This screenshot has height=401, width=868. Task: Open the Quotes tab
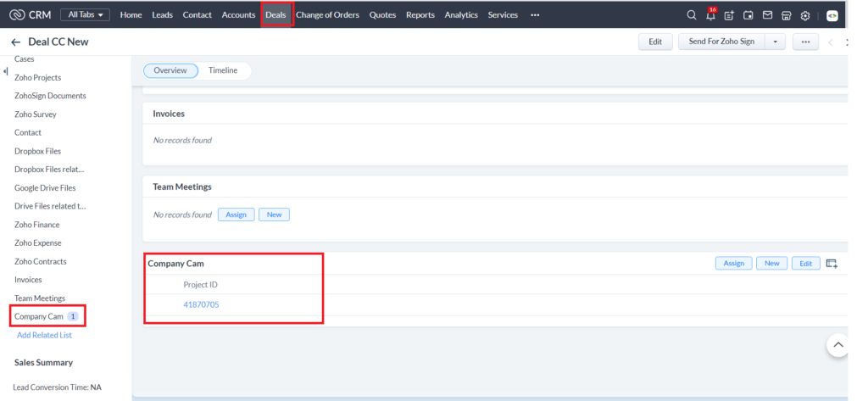click(x=382, y=15)
